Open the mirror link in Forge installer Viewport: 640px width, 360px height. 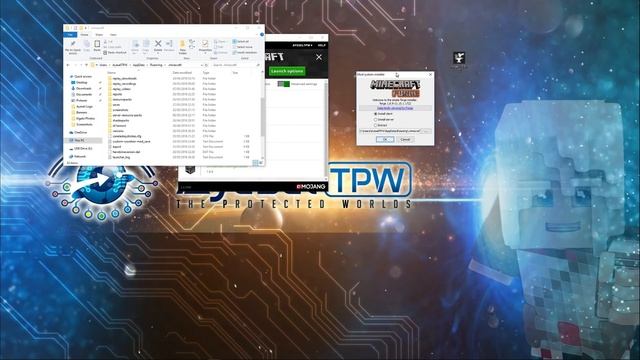coord(395,108)
